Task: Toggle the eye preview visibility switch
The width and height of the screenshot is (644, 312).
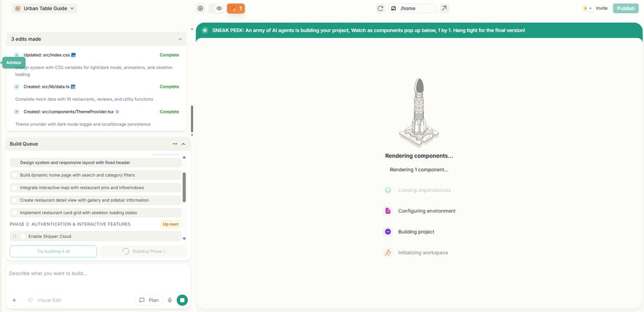Action: click(216, 8)
